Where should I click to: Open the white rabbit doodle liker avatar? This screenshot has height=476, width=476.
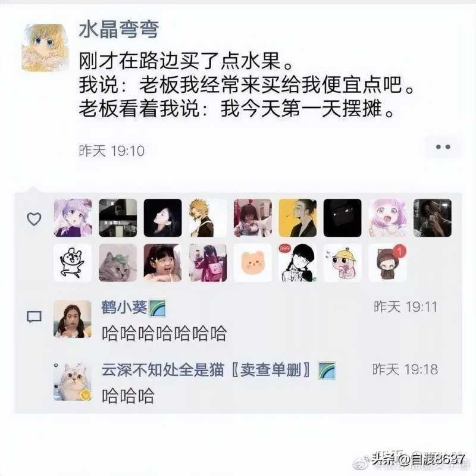[73, 263]
